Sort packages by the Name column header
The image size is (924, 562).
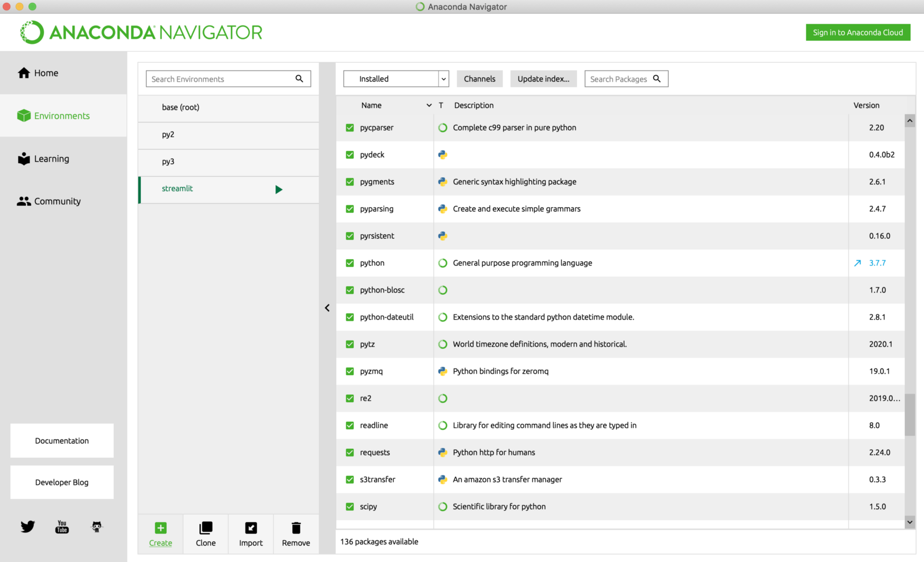coord(371,106)
